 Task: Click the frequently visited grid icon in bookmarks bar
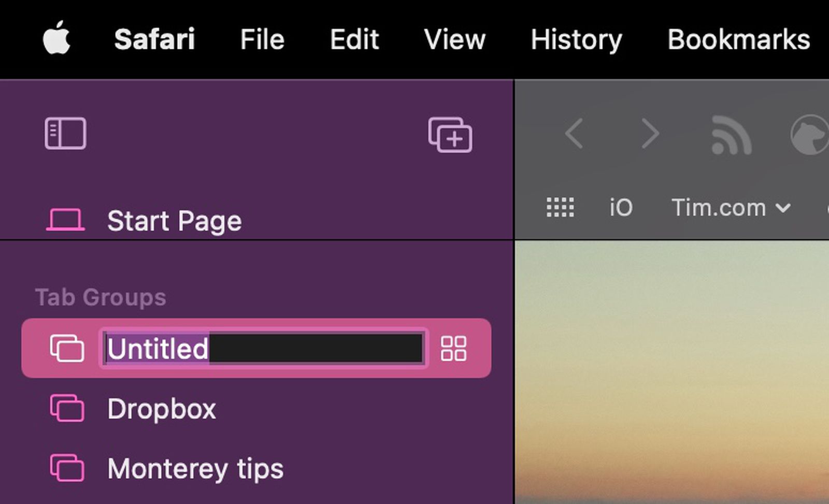[561, 208]
